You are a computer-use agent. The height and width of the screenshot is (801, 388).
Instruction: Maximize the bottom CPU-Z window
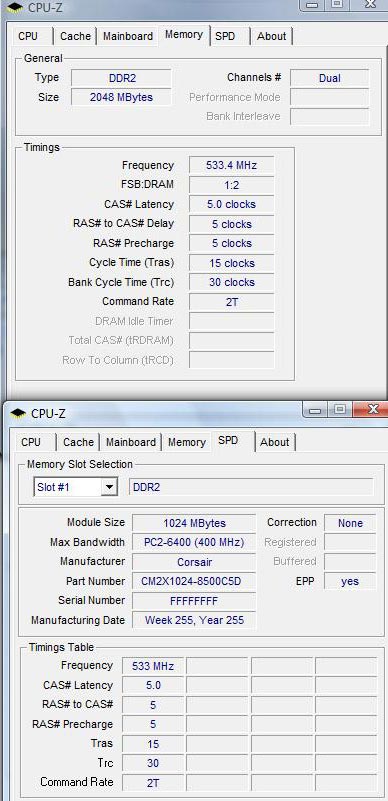click(341, 410)
